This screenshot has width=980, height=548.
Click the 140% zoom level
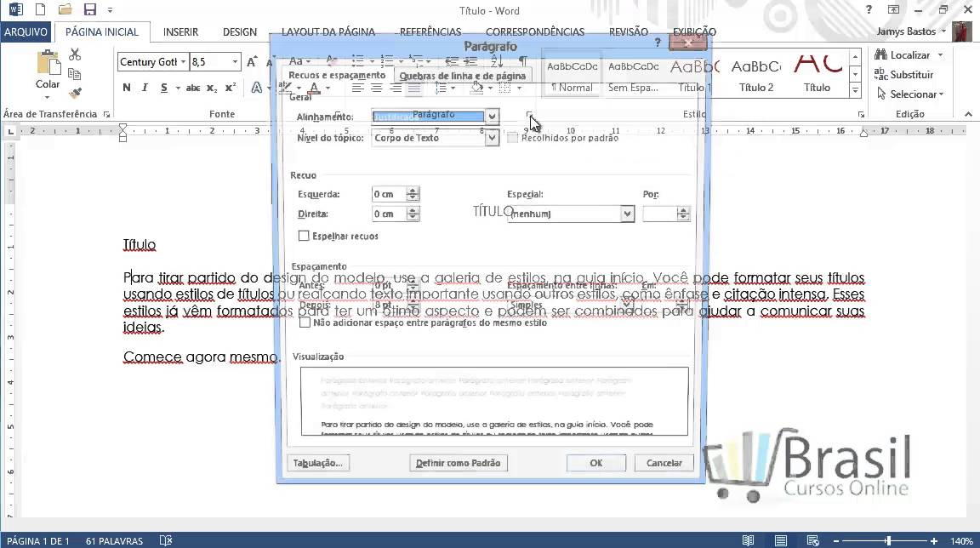tap(962, 541)
